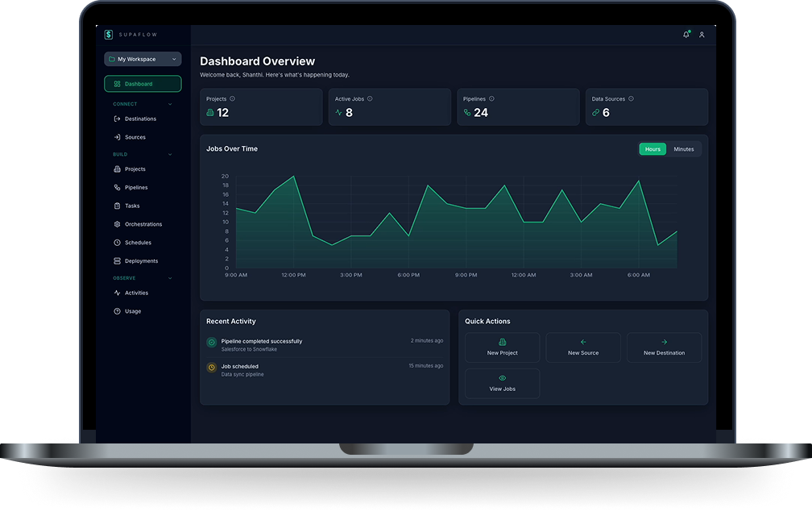
Task: Click the green icon next to 12
Action: (210, 112)
